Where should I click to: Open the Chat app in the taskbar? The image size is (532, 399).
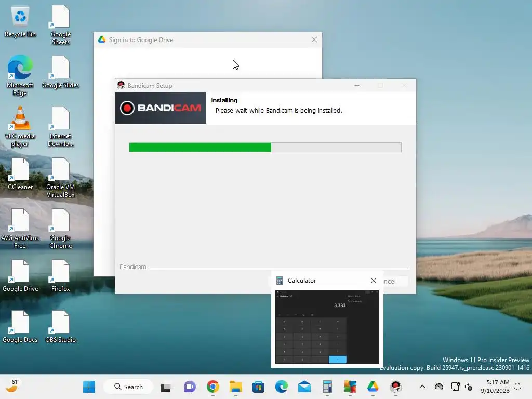point(190,387)
